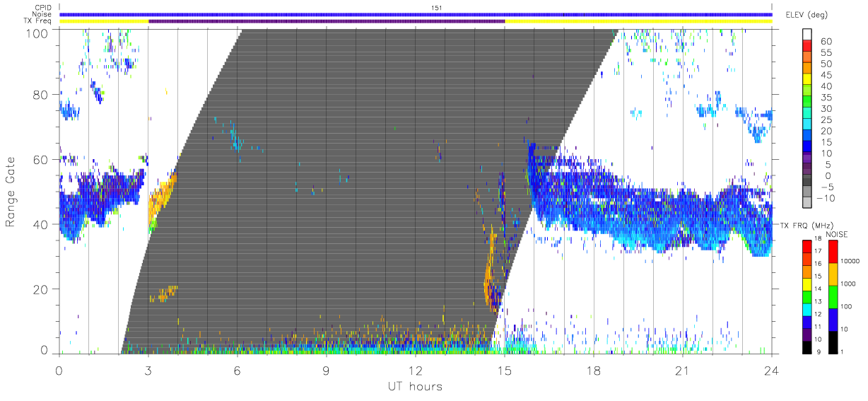Pick the green NOISE segment between 100 and 1000

click(x=833, y=296)
